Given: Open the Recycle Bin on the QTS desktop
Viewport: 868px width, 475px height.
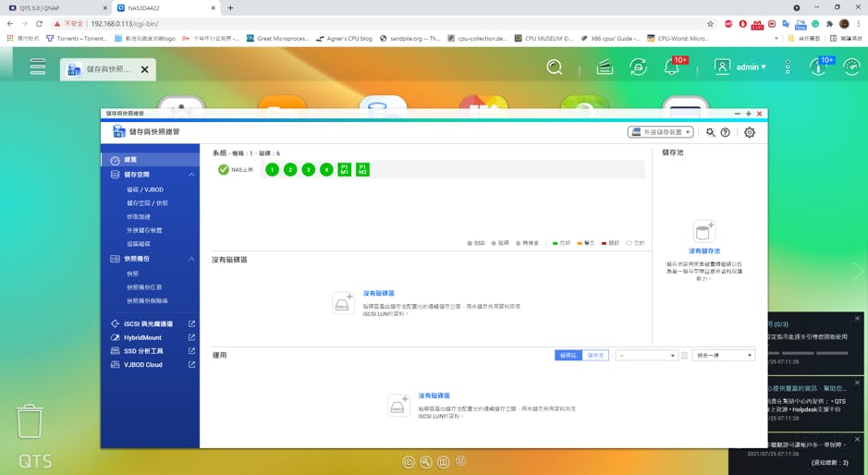Looking at the screenshot, I should tap(30, 421).
